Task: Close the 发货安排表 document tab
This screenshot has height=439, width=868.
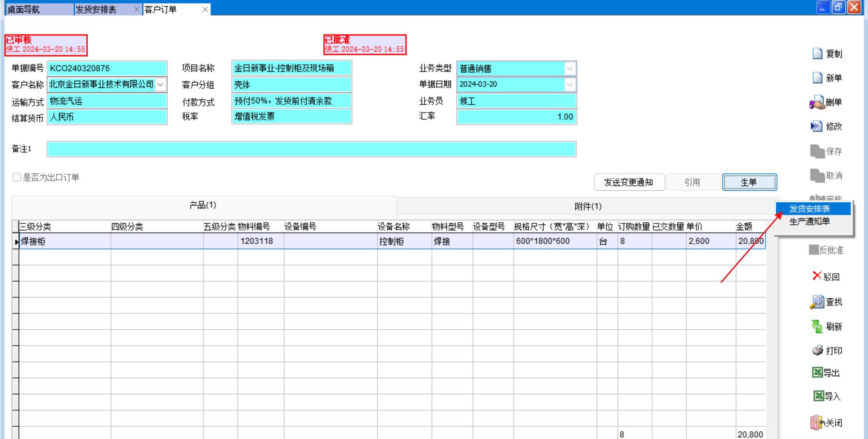Action: tap(137, 9)
